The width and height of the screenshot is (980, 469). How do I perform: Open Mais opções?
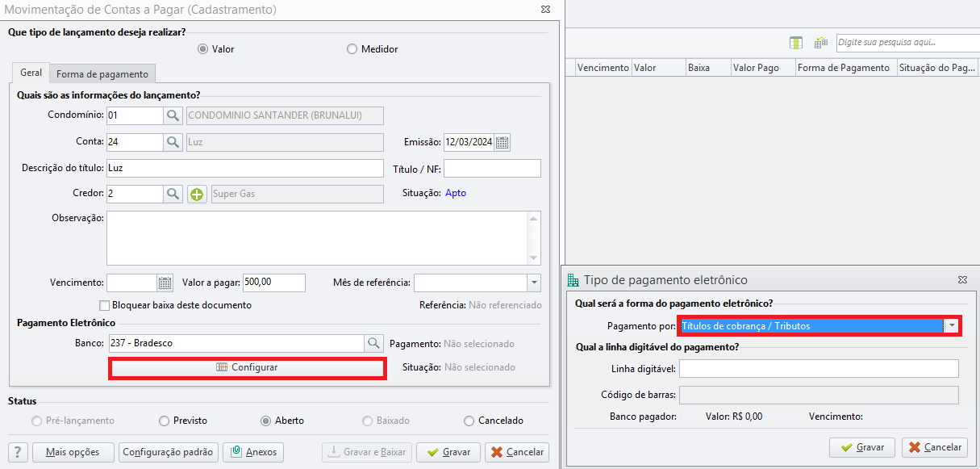pyautogui.click(x=73, y=452)
